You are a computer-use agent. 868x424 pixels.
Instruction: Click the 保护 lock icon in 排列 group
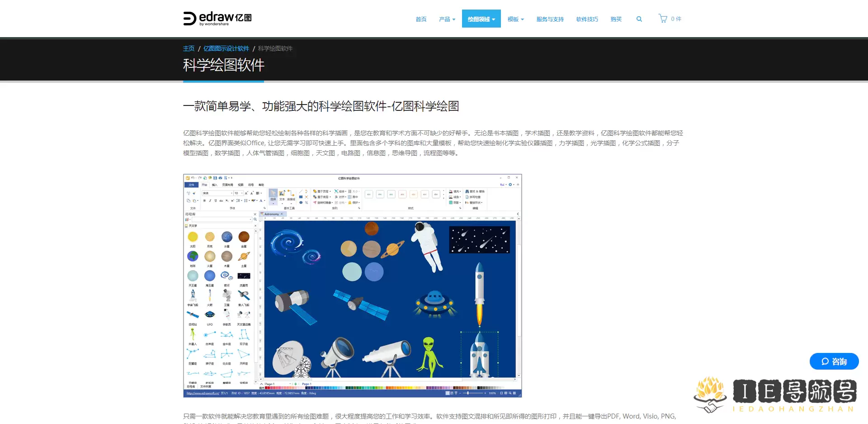click(354, 203)
